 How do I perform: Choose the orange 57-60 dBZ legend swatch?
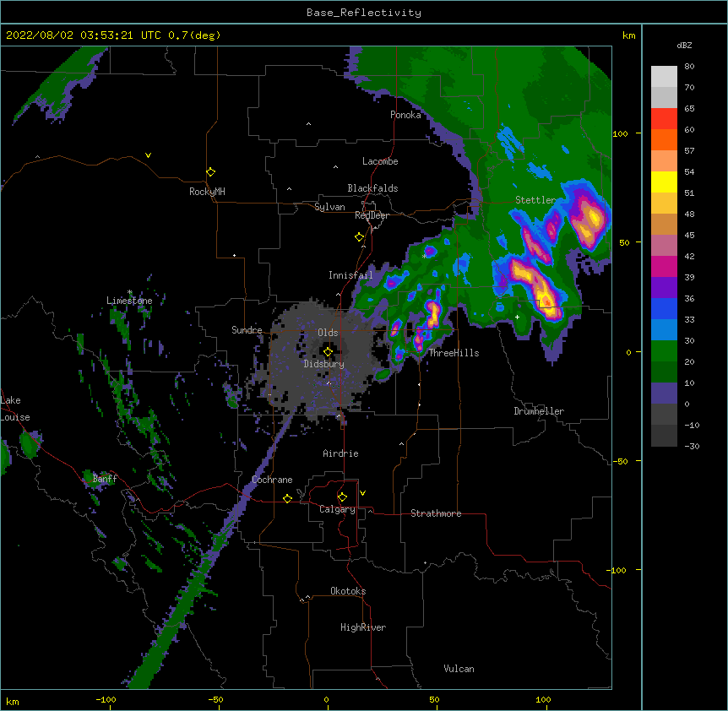point(664,139)
